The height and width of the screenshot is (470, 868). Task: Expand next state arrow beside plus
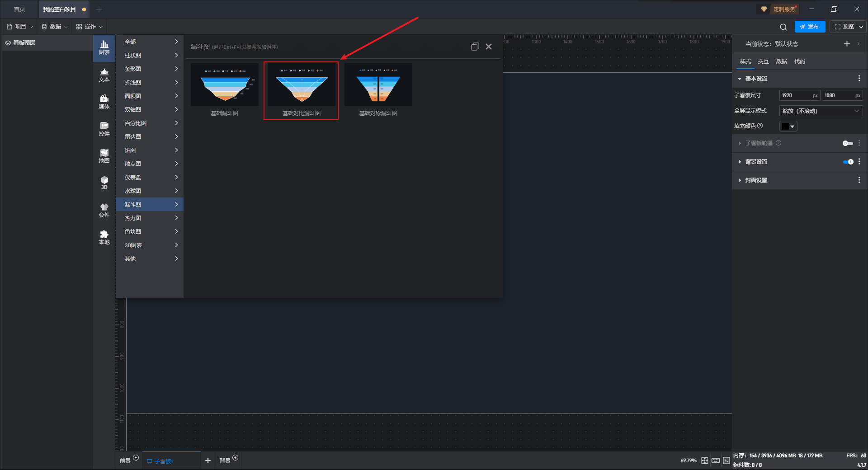click(x=858, y=44)
